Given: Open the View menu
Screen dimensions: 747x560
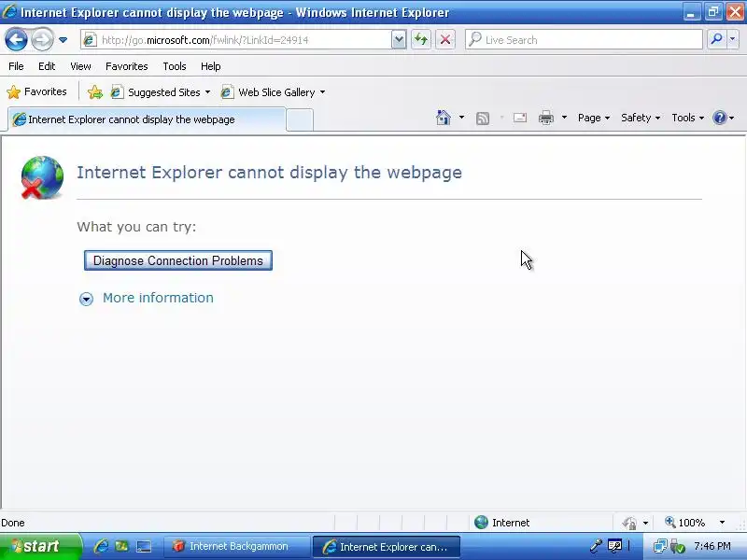Looking at the screenshot, I should point(80,66).
